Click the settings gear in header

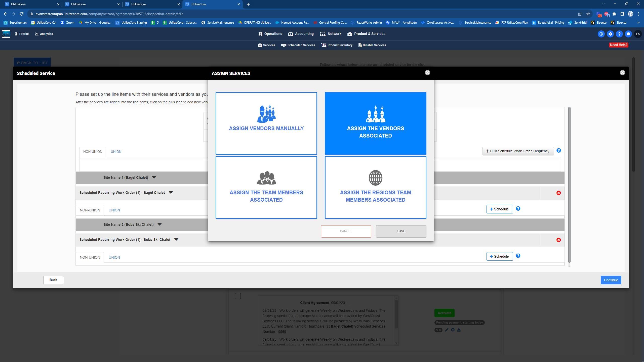pos(610,34)
